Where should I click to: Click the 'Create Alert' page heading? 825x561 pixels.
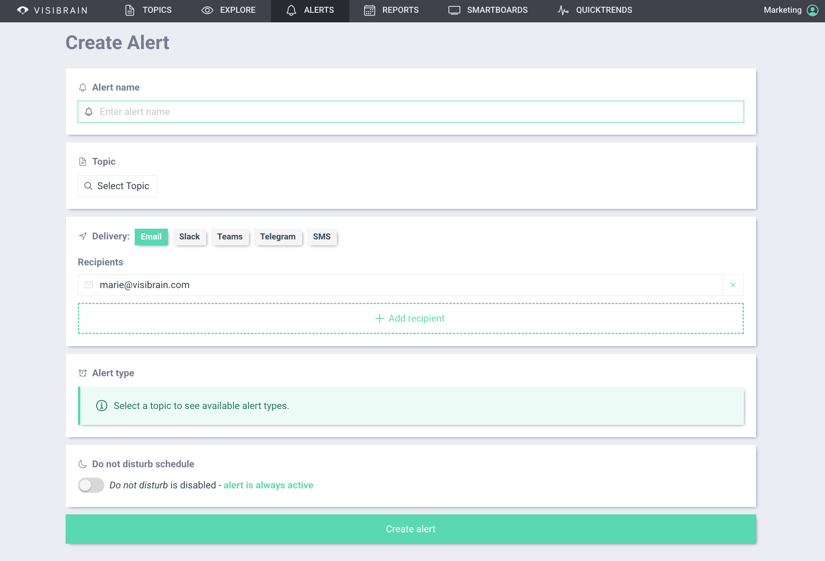(117, 43)
